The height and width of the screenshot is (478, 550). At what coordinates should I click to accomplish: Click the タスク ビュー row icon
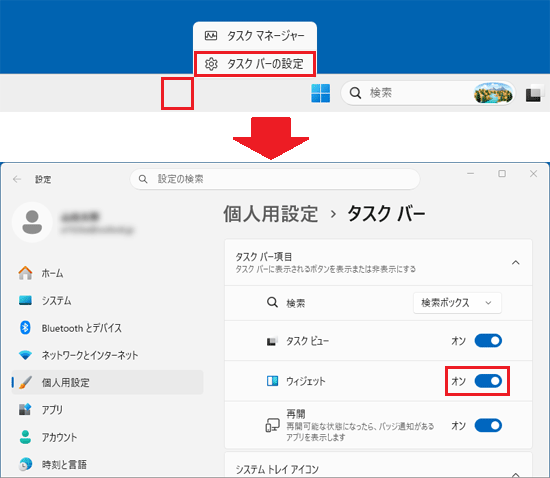click(272, 341)
